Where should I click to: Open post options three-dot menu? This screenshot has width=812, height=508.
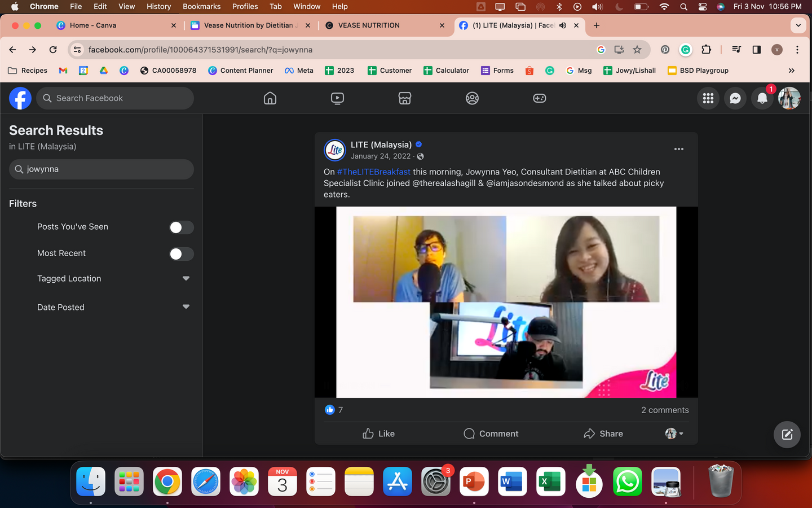tap(678, 149)
